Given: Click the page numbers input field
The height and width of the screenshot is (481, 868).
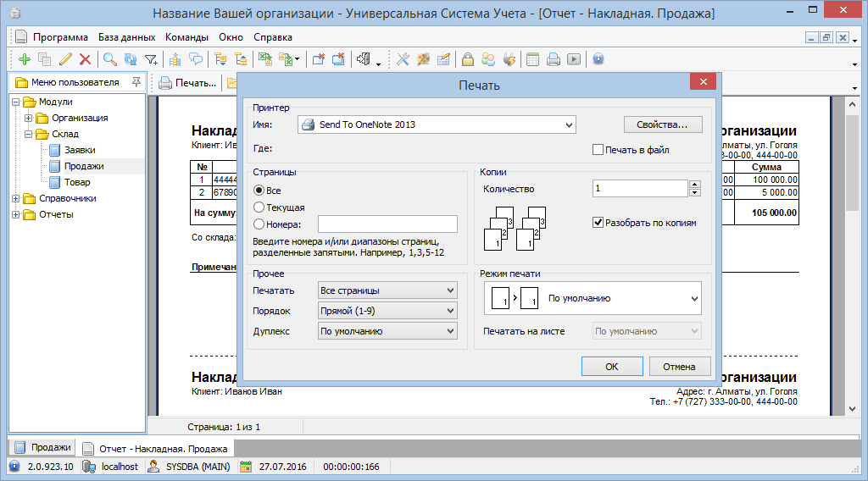Looking at the screenshot, I should (x=387, y=224).
